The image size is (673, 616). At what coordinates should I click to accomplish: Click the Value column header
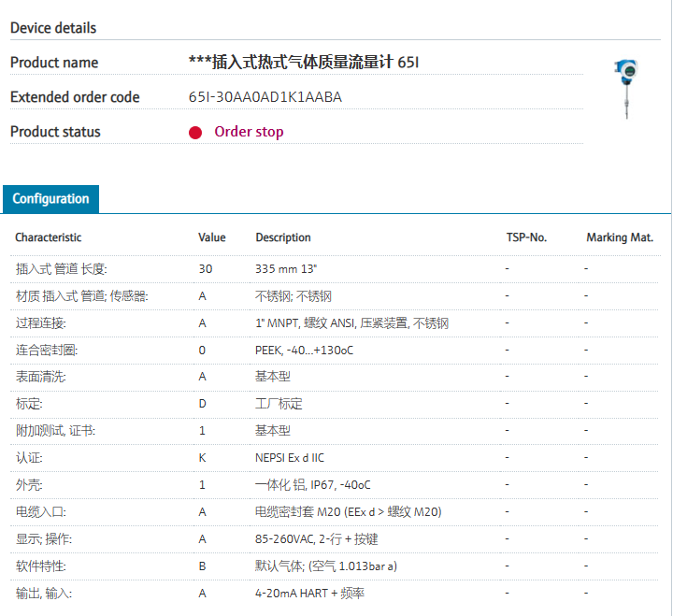click(x=211, y=237)
